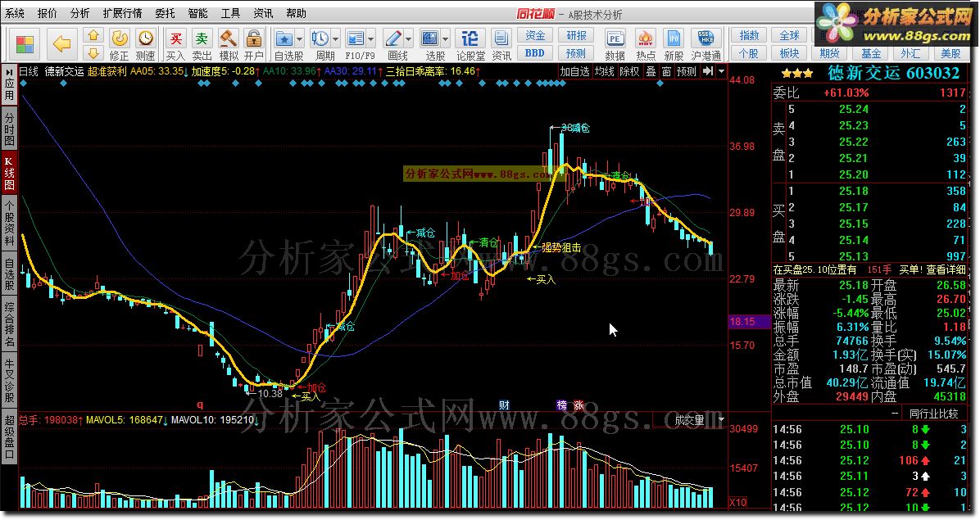Click the 期货 button
The height and width of the screenshot is (520, 980).
tap(830, 53)
